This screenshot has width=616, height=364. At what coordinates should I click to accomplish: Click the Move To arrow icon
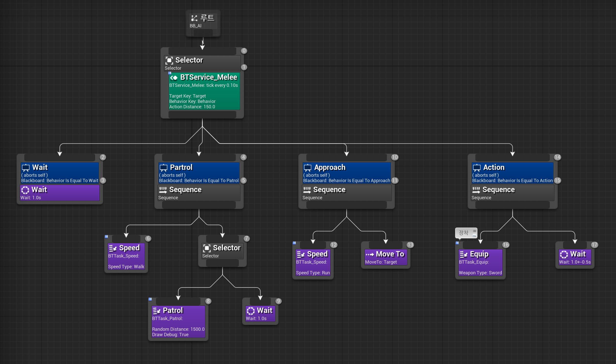[x=369, y=254]
